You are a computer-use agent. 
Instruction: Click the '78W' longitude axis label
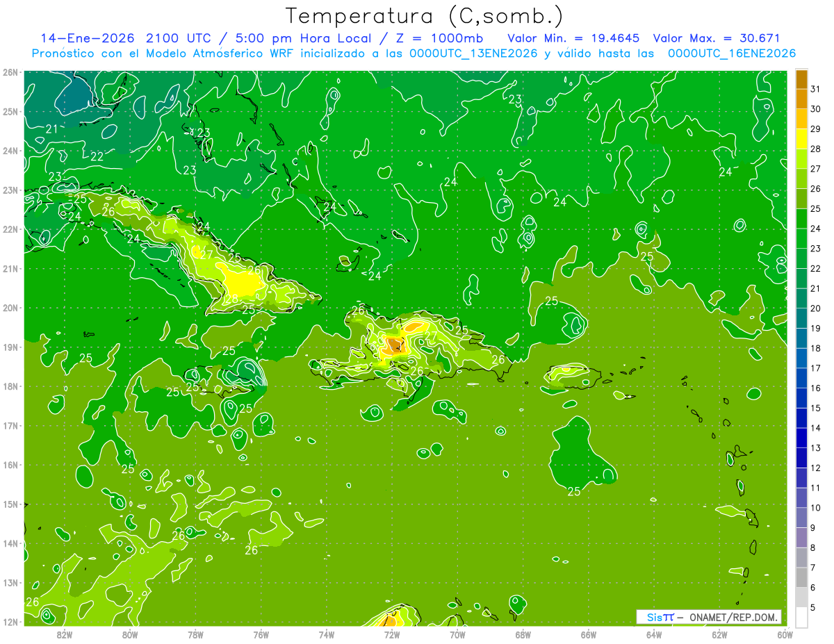pos(195,634)
